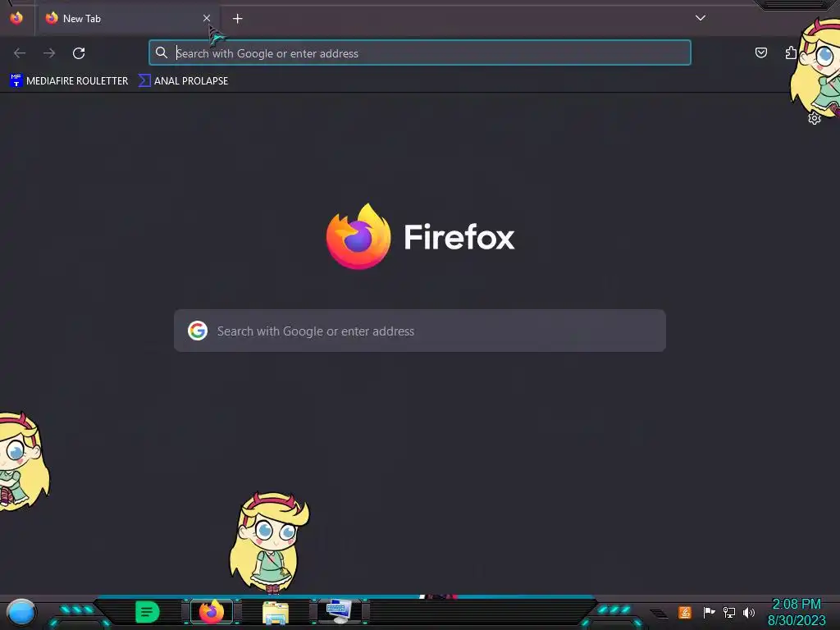Open the network tray icon
The height and width of the screenshot is (630, 840).
(x=729, y=612)
